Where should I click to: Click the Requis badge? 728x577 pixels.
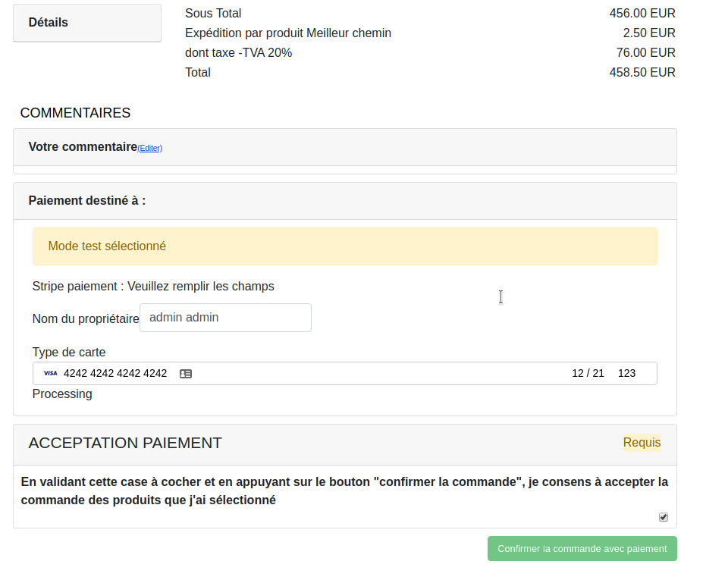click(x=642, y=442)
